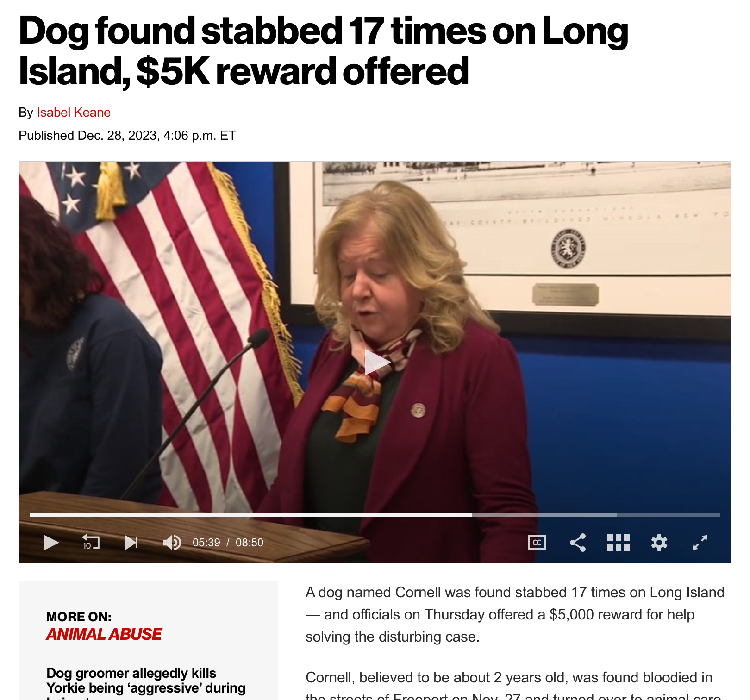Open video settings gear

659,542
